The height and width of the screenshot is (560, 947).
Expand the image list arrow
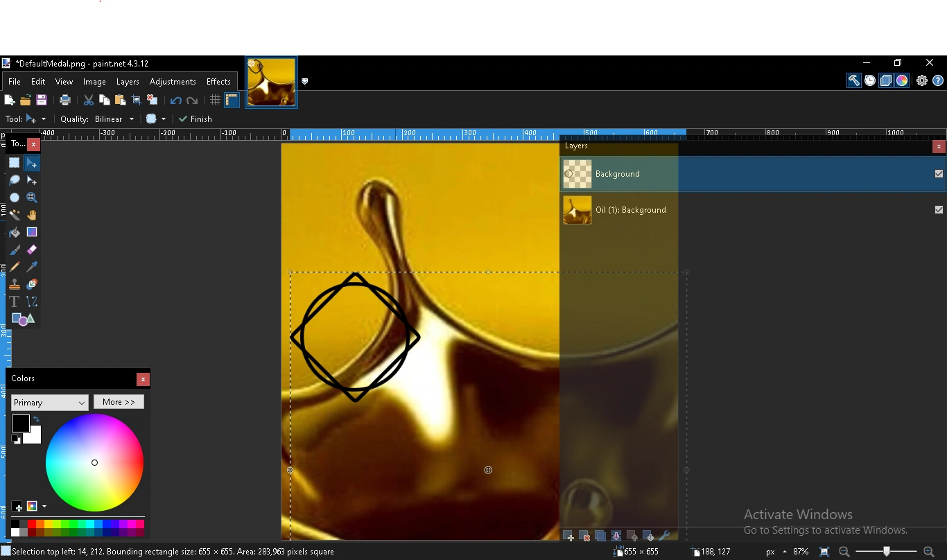[x=305, y=82]
